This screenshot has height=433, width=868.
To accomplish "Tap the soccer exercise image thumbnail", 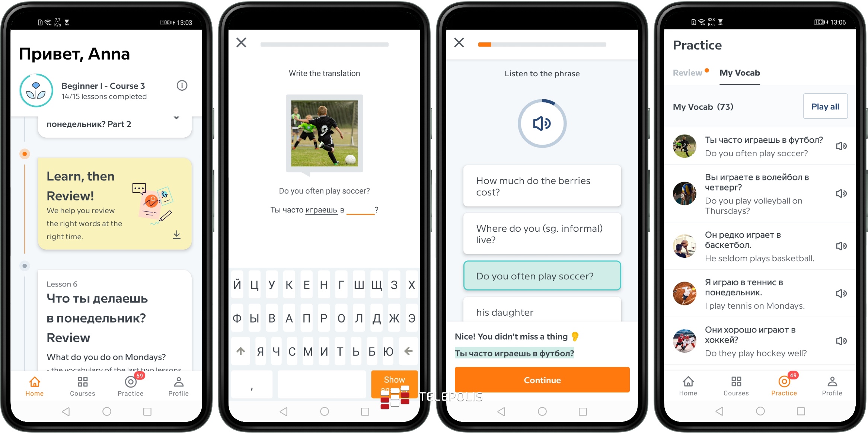I will coord(326,133).
